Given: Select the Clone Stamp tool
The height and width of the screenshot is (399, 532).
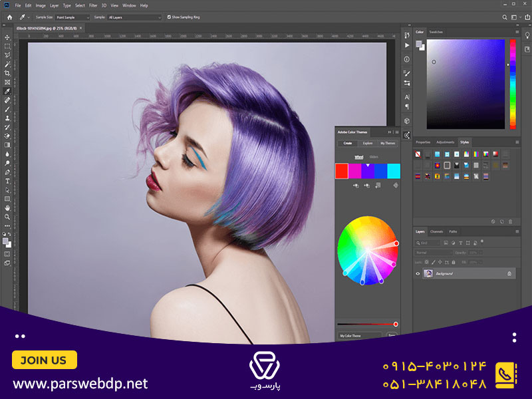Looking at the screenshot, I should pos(7,118).
